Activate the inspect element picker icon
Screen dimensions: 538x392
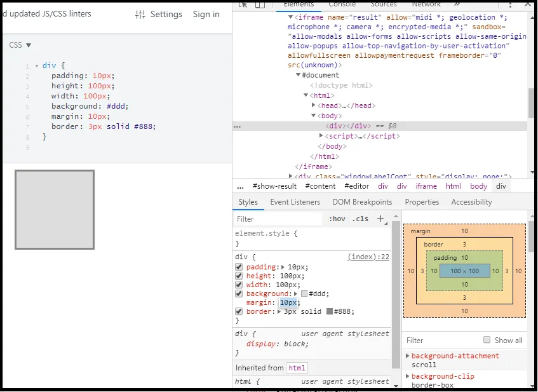pos(243,4)
